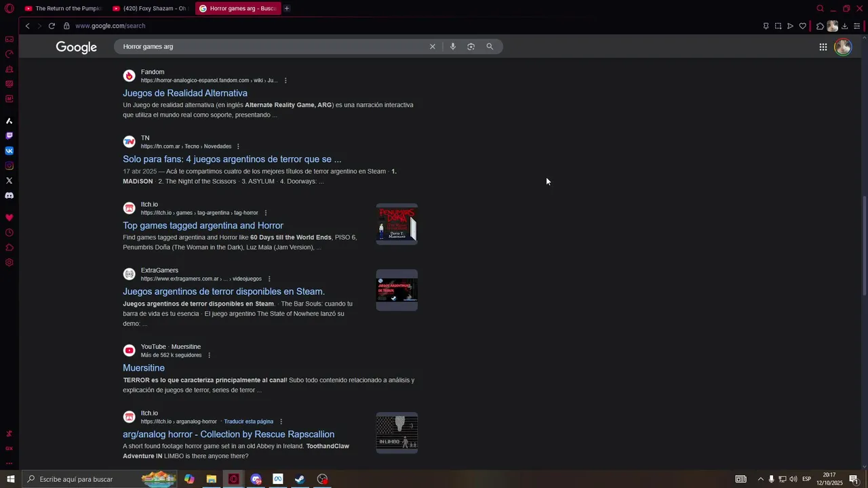Open more options for Muersitine result
The height and width of the screenshot is (488, 868).
(x=209, y=355)
